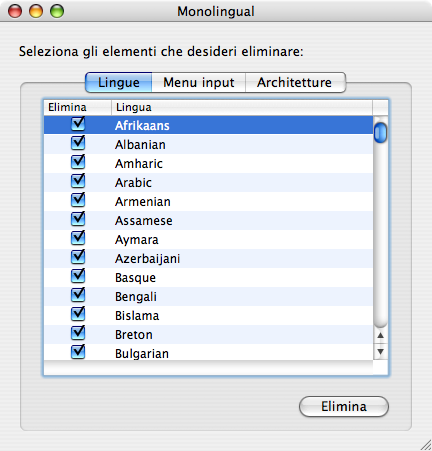432x451 pixels.
Task: Select the Amharic language name
Action: pos(139,164)
